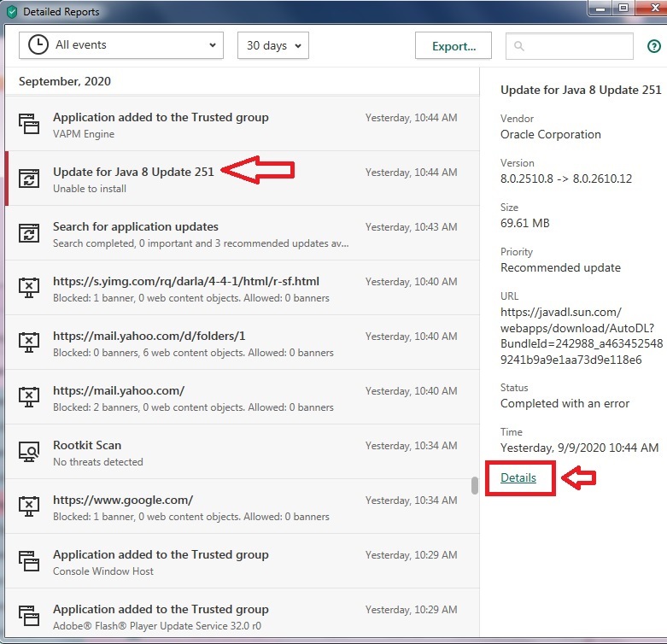This screenshot has width=667, height=644.
Task: Click blocked banner icon for mail.yahoo.com/d/folders/1
Action: coord(29,342)
